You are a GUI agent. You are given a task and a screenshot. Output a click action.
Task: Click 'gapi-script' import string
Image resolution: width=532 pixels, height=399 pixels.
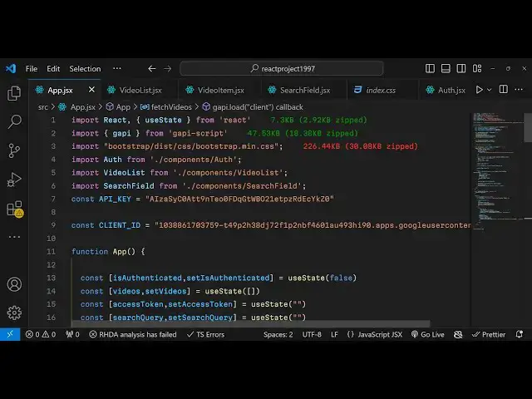tap(198, 133)
